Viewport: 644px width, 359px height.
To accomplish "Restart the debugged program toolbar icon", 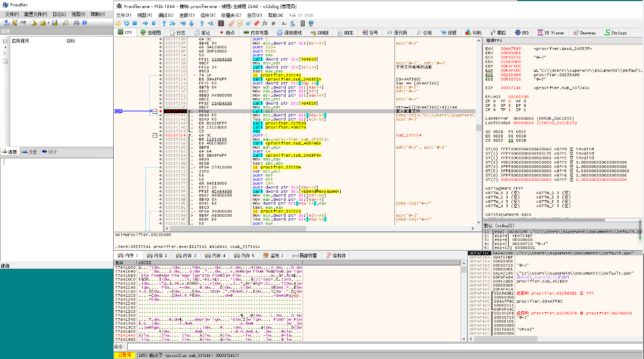I will point(126,23).
